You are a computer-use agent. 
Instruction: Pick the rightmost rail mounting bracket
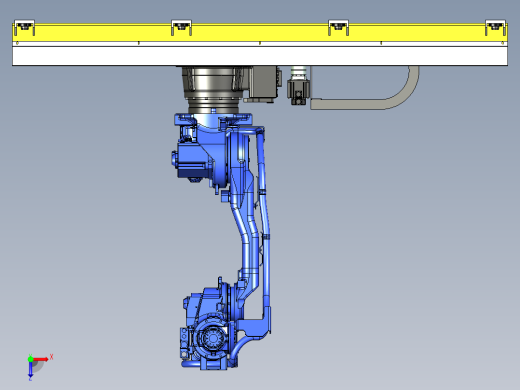(x=495, y=27)
